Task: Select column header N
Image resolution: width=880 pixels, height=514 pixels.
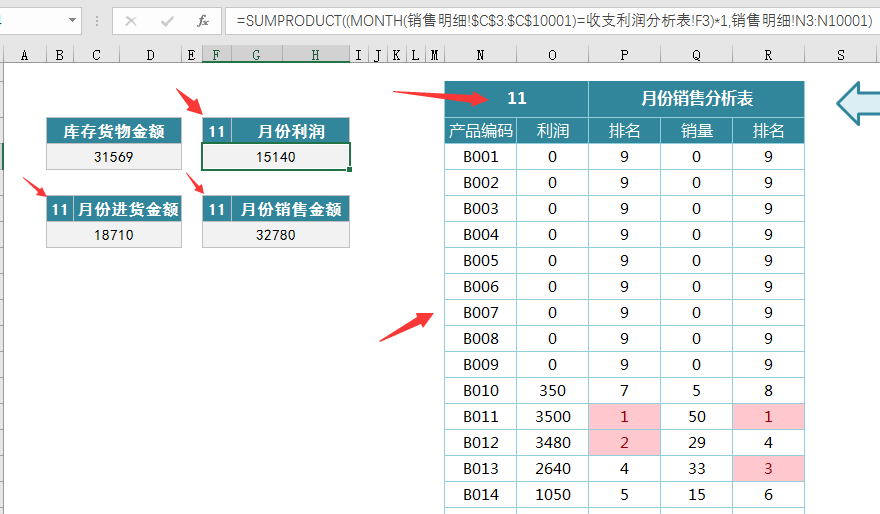Action: click(480, 55)
